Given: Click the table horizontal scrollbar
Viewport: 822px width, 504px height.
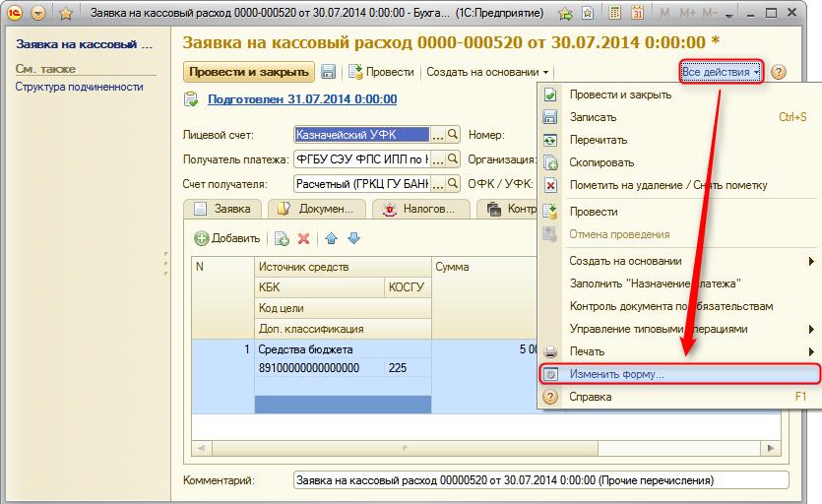Looking at the screenshot, I should click(x=486, y=449).
